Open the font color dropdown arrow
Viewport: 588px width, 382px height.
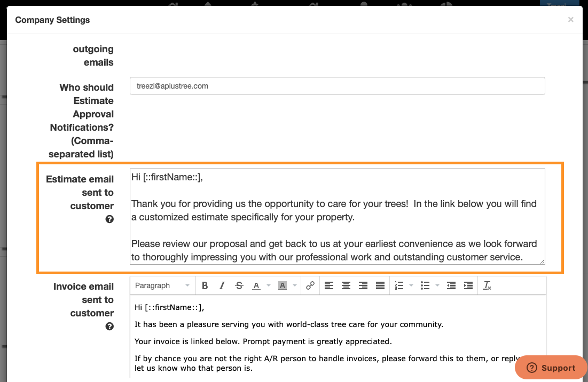tap(268, 285)
